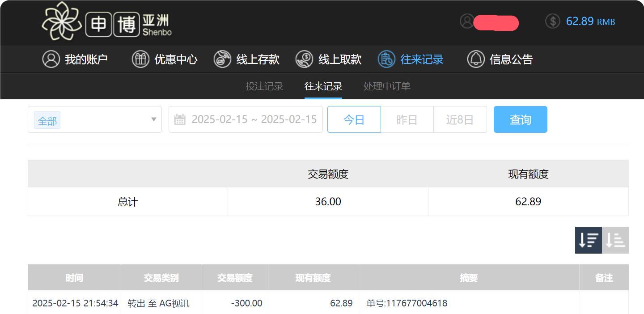Click the 往来记录 transaction record icon

coord(386,59)
